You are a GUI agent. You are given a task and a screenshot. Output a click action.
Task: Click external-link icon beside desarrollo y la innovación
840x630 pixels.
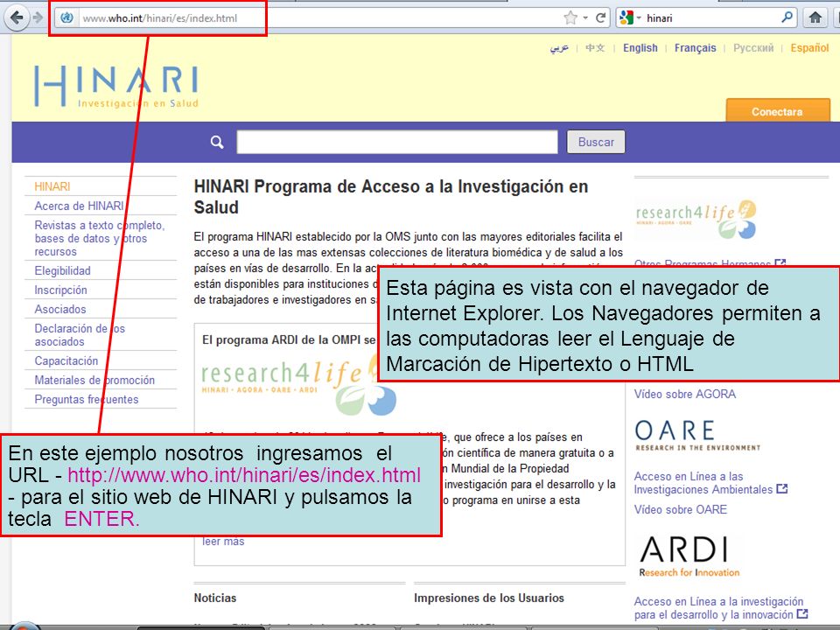click(x=802, y=614)
